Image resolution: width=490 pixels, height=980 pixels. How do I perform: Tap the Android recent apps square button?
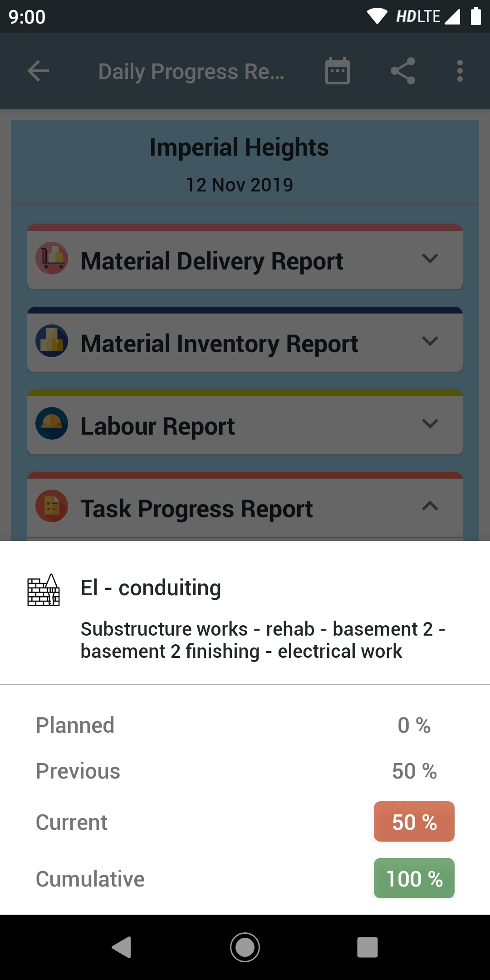367,947
